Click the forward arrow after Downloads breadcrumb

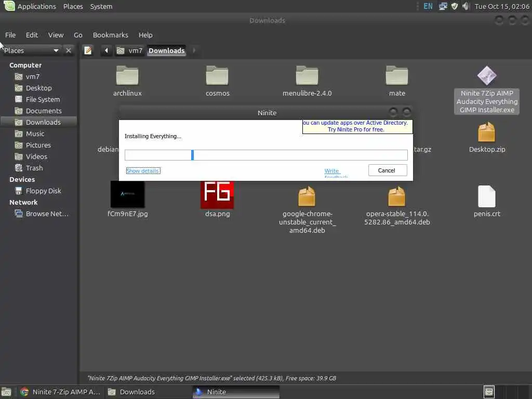194,50
